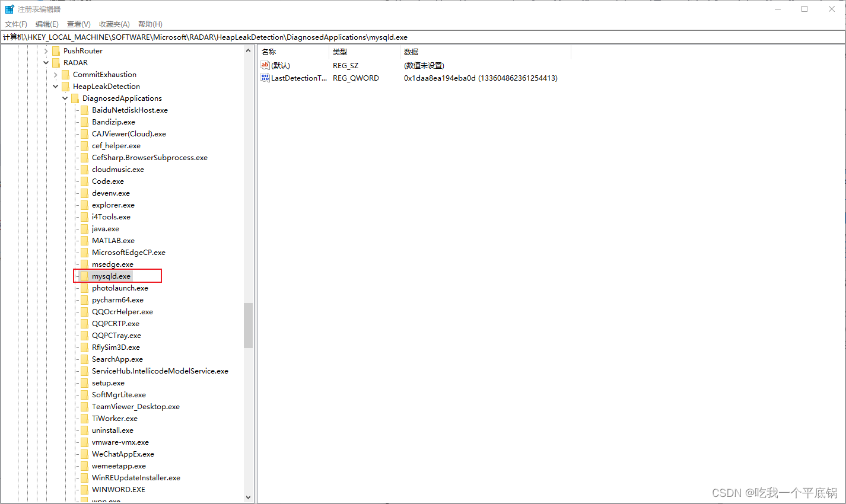
Task: Select the CAJViewer(Cloud).exe key
Action: pos(129,134)
